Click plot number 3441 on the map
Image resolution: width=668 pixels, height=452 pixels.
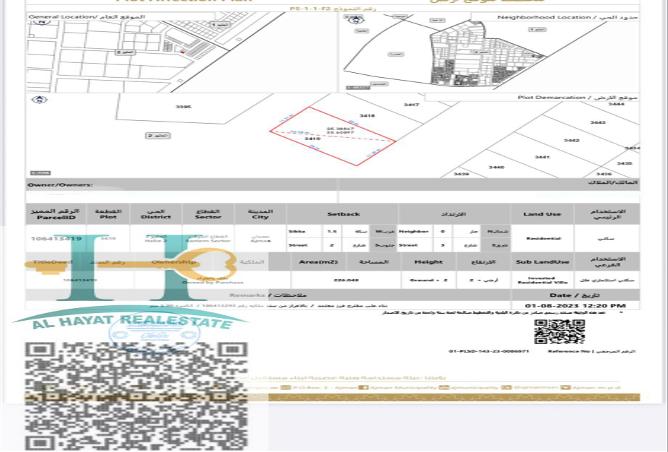pyautogui.click(x=542, y=157)
